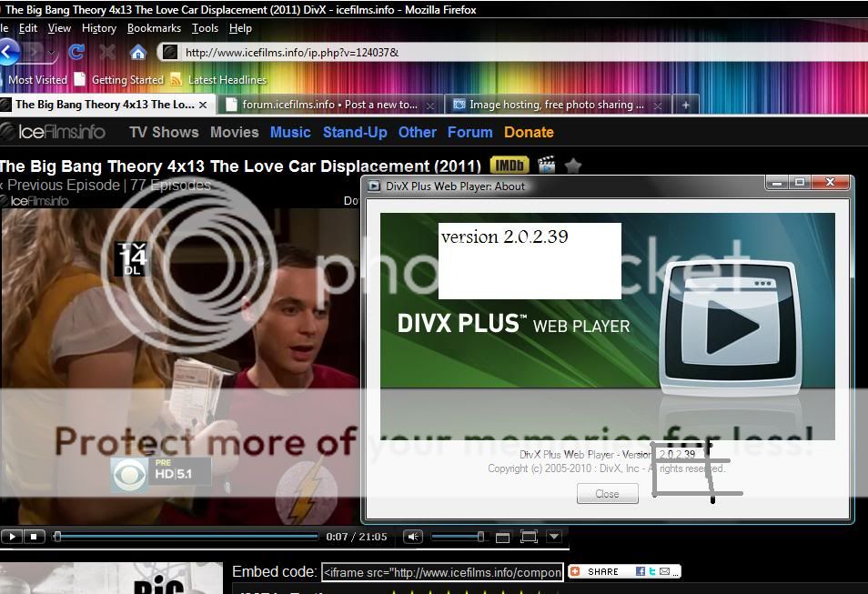Click the video seek progress bar

click(x=186, y=536)
